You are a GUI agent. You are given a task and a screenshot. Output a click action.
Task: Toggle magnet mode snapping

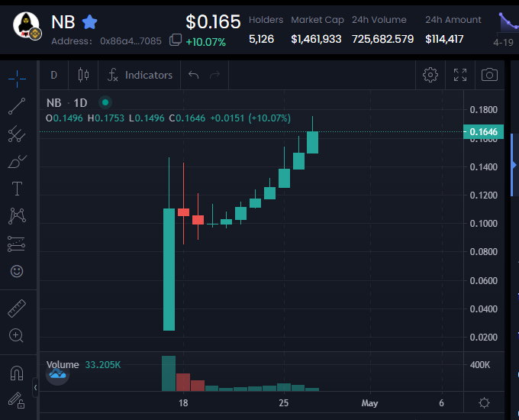17,373
